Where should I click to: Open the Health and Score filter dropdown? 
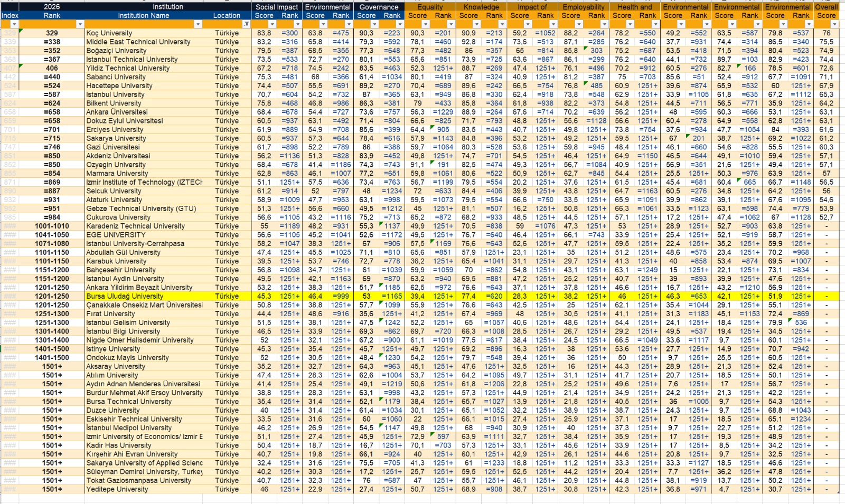pos(630,24)
